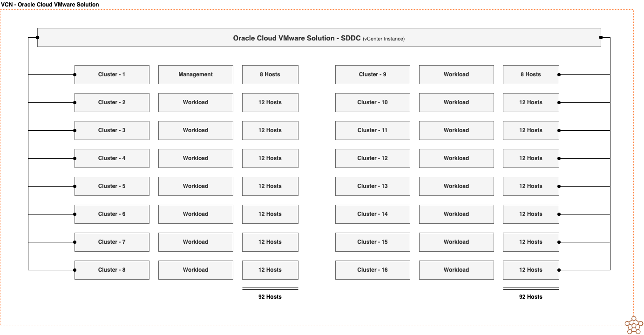The width and height of the screenshot is (644, 335).
Task: Select the Cluster - 12 box
Action: click(x=373, y=158)
